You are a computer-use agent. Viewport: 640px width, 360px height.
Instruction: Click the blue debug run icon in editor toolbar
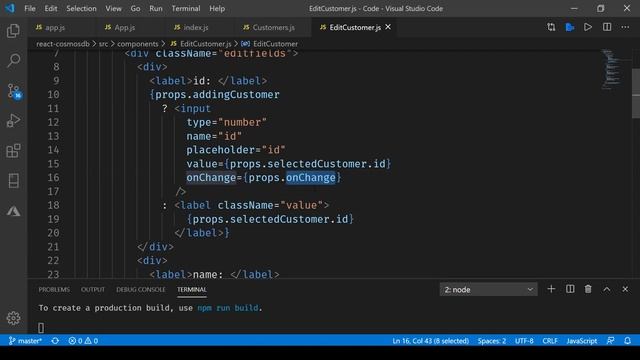pos(569,27)
